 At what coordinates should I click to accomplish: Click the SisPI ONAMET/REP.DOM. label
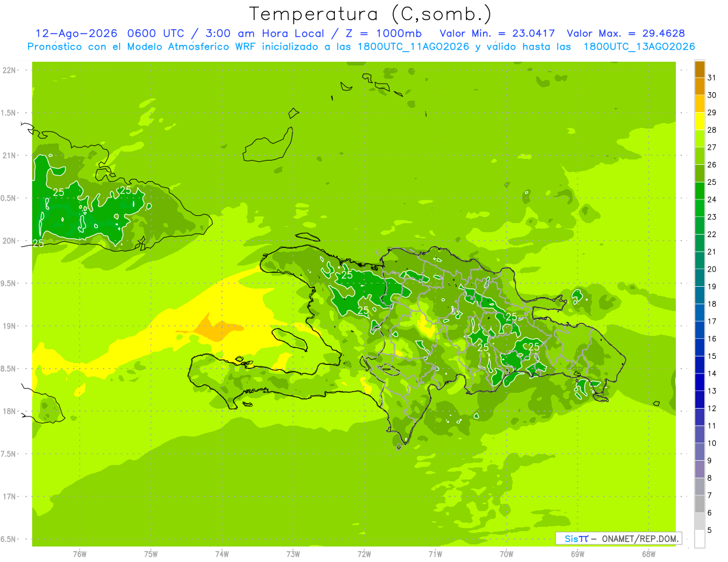[619, 538]
